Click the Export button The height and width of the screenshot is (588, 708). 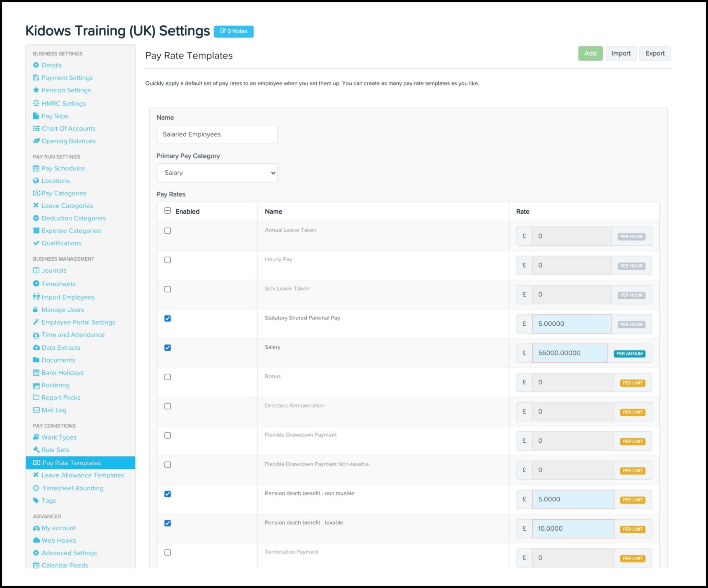tap(654, 54)
